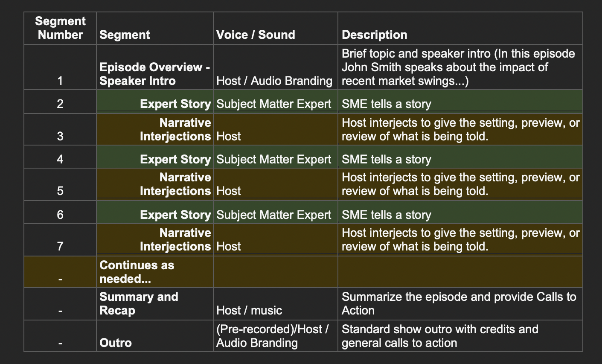602x364 pixels.
Task: Select segment number cell "5"
Action: point(60,184)
